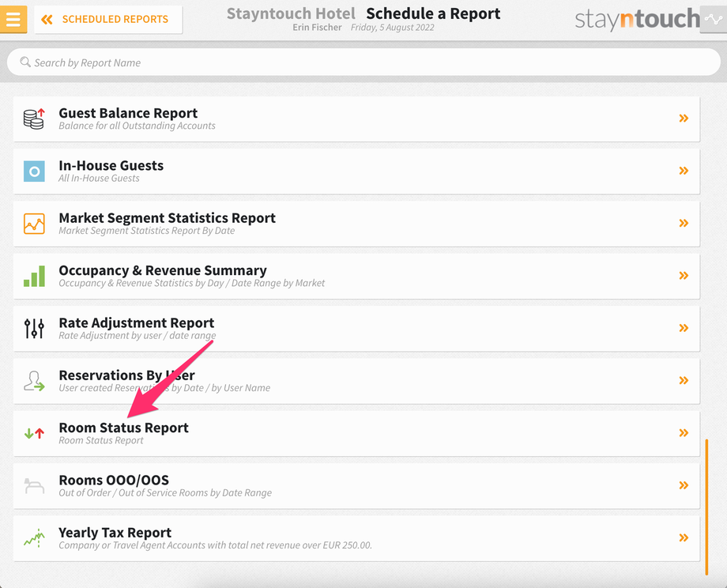Focus the Search by Report Name field
This screenshot has width=727, height=588.
[x=363, y=62]
